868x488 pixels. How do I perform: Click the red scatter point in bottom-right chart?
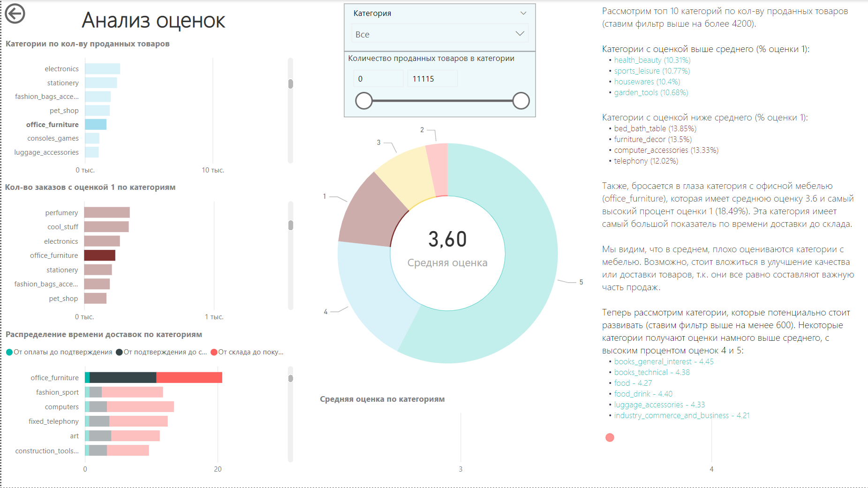(610, 437)
